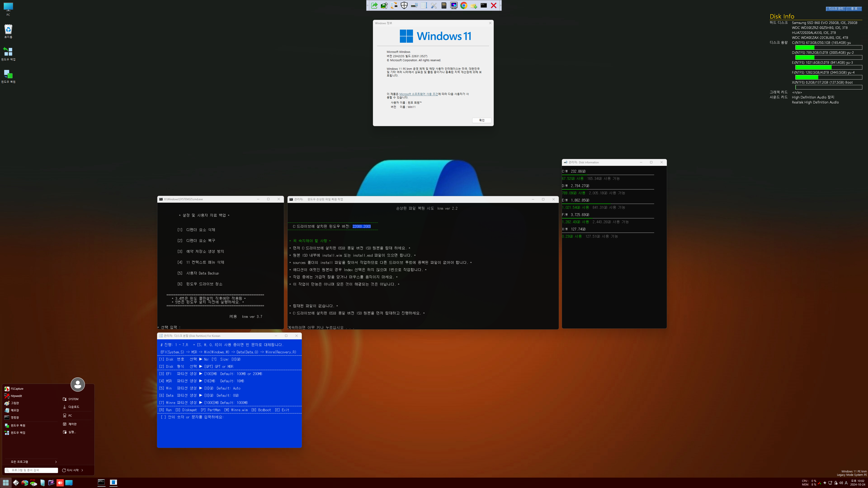Image resolution: width=868 pixels, height=488 pixels.
Task: Open FSCapture icon on the taskbar
Action: 33,483
